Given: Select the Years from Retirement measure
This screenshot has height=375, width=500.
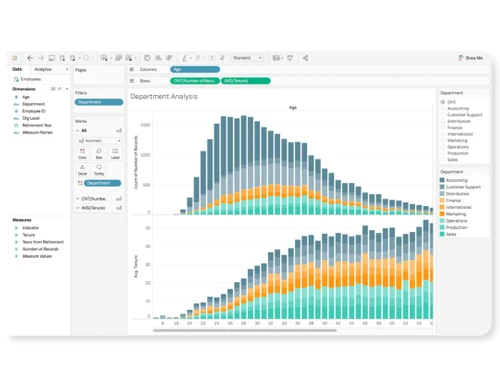Looking at the screenshot, I should [43, 242].
